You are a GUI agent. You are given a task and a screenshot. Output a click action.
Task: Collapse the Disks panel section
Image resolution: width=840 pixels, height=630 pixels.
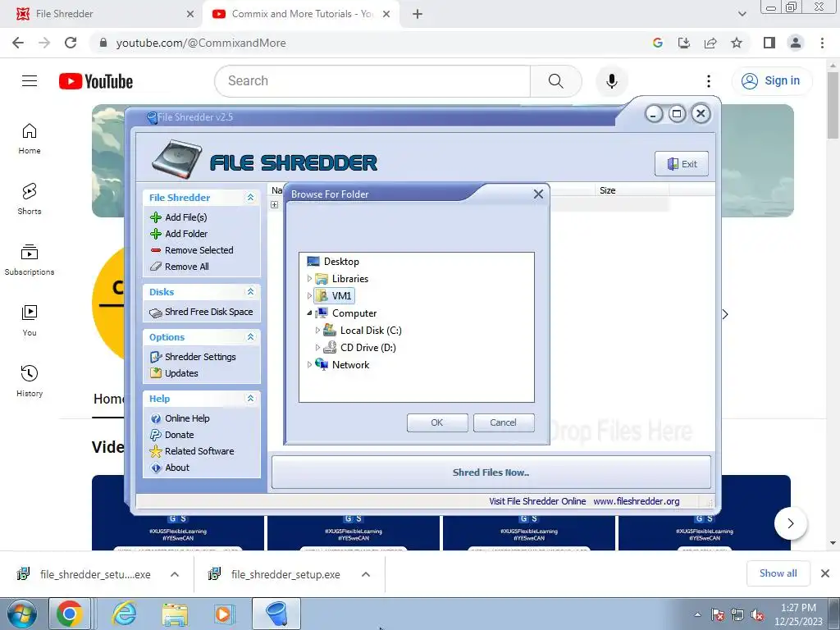250,292
